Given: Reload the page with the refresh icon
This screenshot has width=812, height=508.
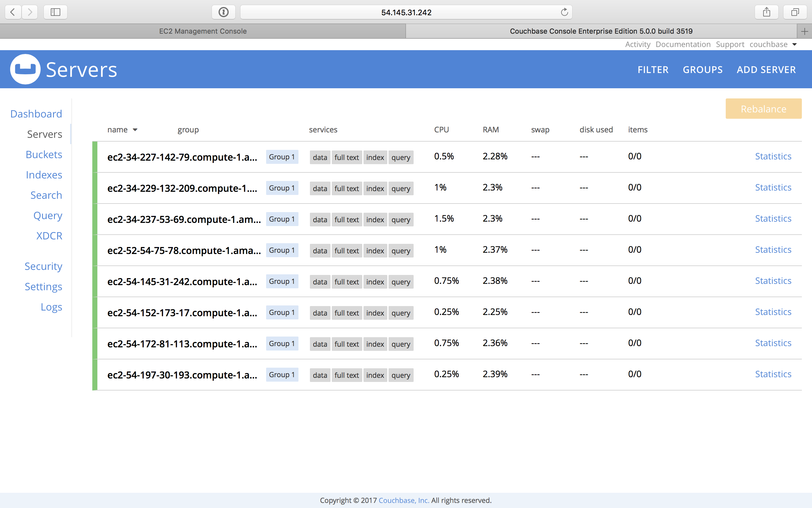Looking at the screenshot, I should [564, 12].
